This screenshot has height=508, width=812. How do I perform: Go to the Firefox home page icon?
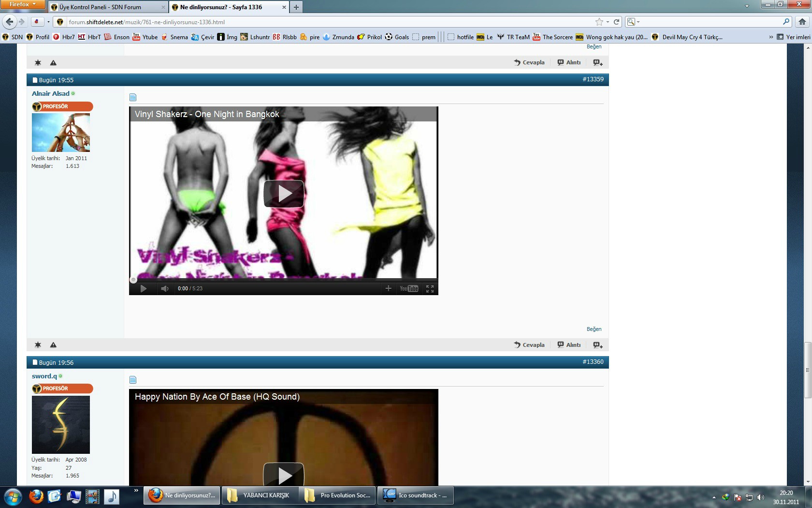click(802, 22)
